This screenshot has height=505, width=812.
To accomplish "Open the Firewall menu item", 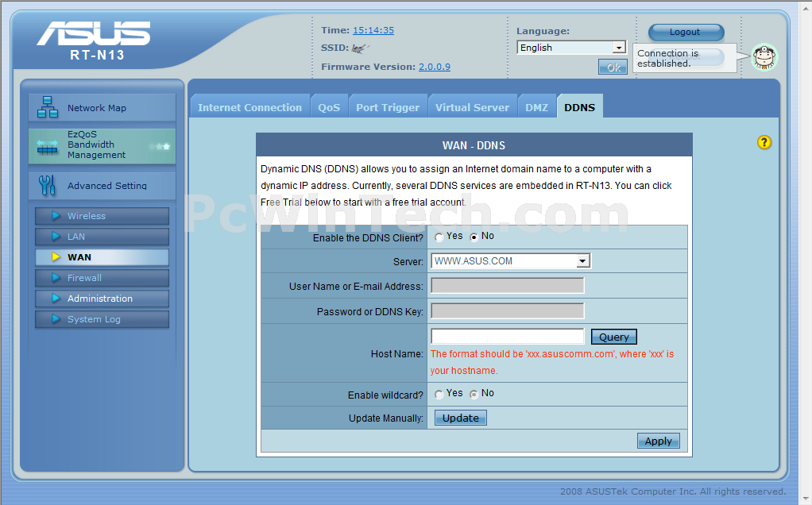I will pos(102,278).
